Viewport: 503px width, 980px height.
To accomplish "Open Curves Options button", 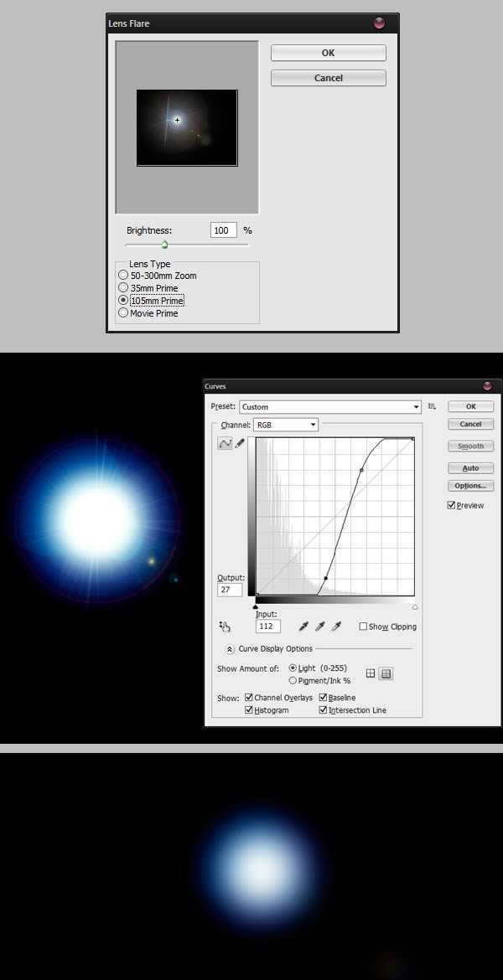I will click(x=470, y=486).
